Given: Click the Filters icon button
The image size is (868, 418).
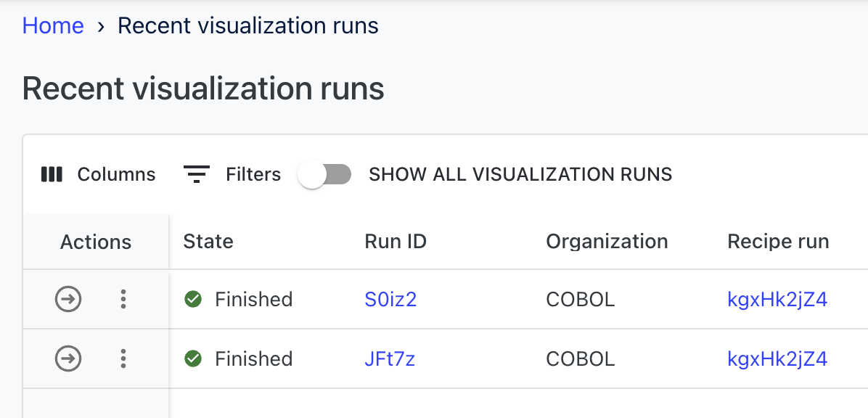Looking at the screenshot, I should point(197,174).
